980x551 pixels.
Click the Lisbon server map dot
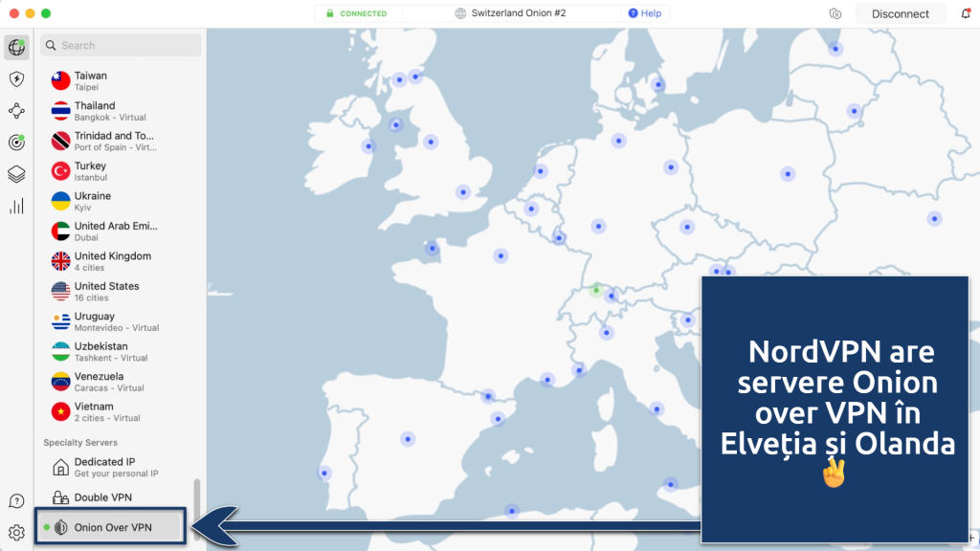[324, 473]
